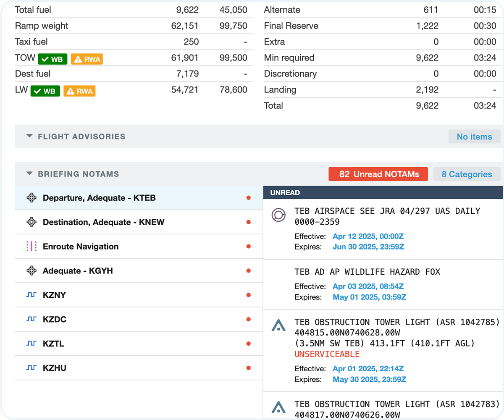
Task: Click the TOW value 61,901
Action: (x=185, y=58)
